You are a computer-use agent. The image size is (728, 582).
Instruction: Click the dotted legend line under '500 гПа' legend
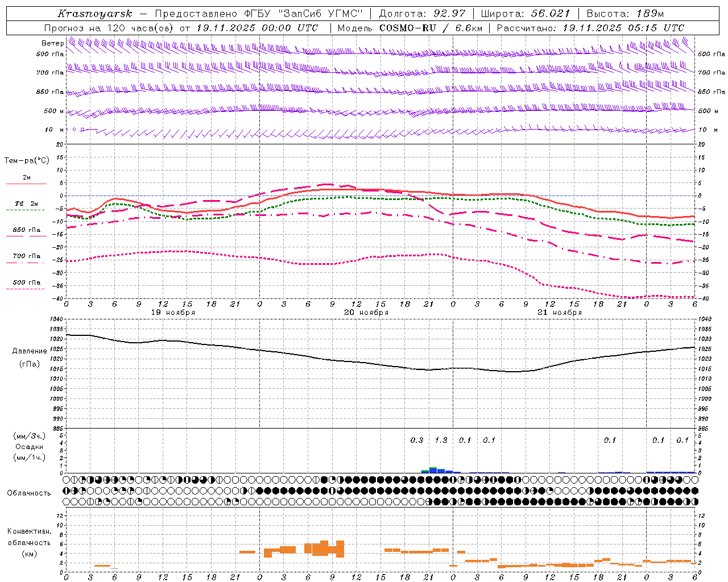(x=26, y=289)
